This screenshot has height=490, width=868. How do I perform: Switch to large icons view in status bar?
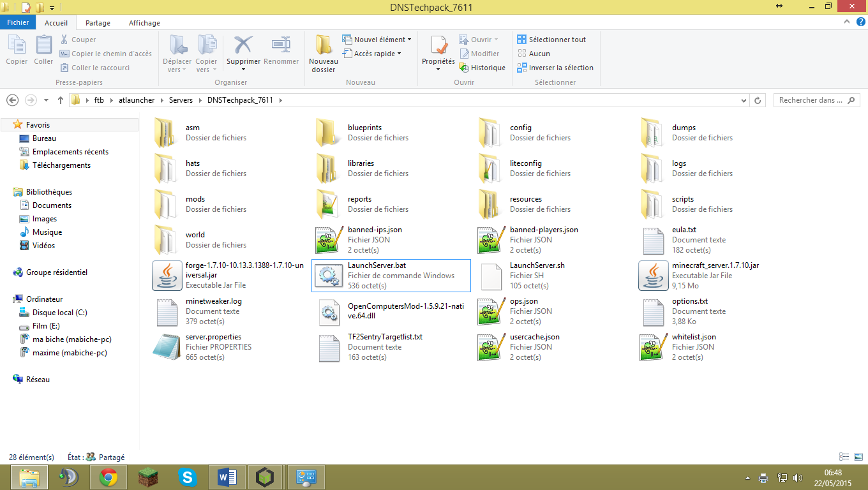click(x=858, y=457)
